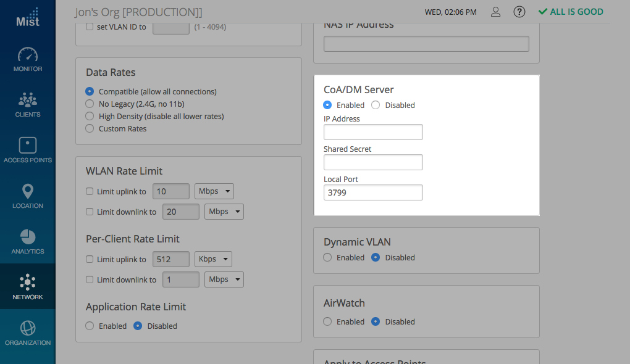Open the Organization globe icon

coord(27,328)
